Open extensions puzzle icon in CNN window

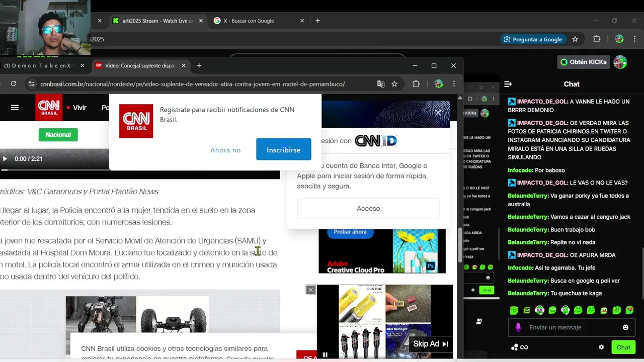416,84
